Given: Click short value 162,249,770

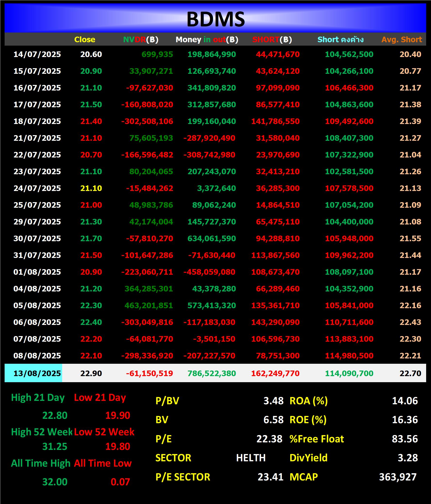Looking at the screenshot, I should (276, 373).
